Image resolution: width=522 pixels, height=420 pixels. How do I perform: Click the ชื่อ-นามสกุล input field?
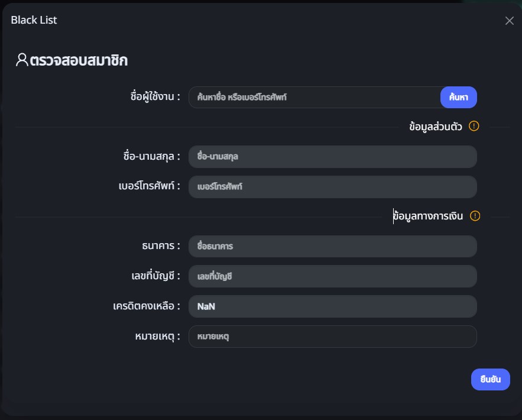332,157
